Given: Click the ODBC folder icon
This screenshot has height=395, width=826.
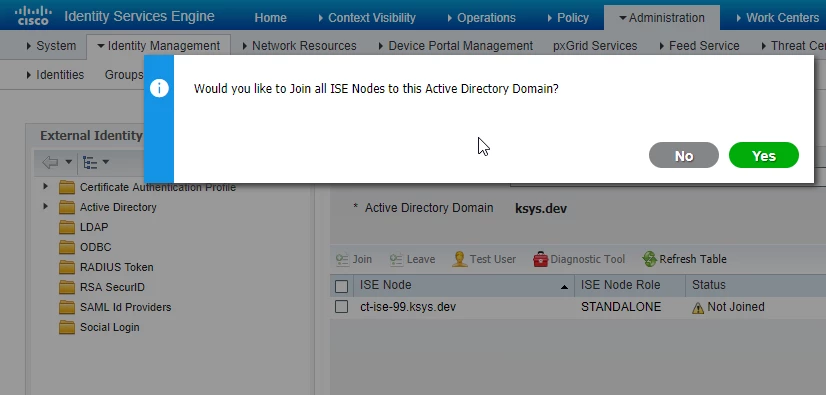Looking at the screenshot, I should pyautogui.click(x=67, y=248).
